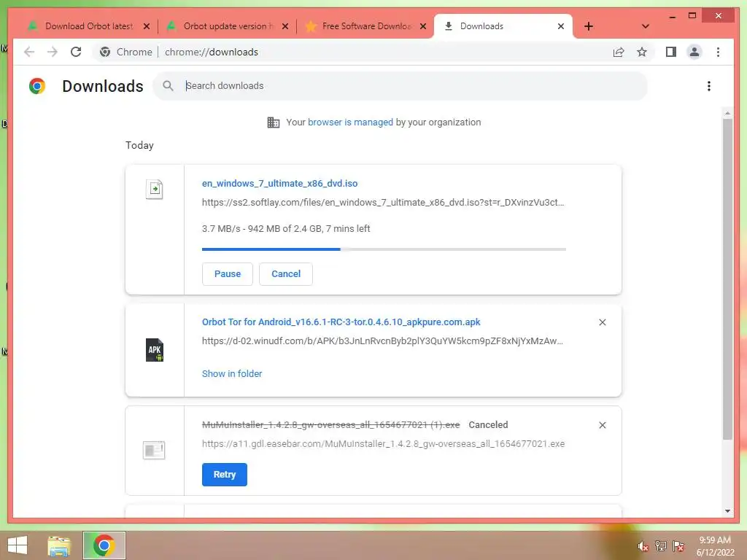Open the user profile avatar

point(694,52)
